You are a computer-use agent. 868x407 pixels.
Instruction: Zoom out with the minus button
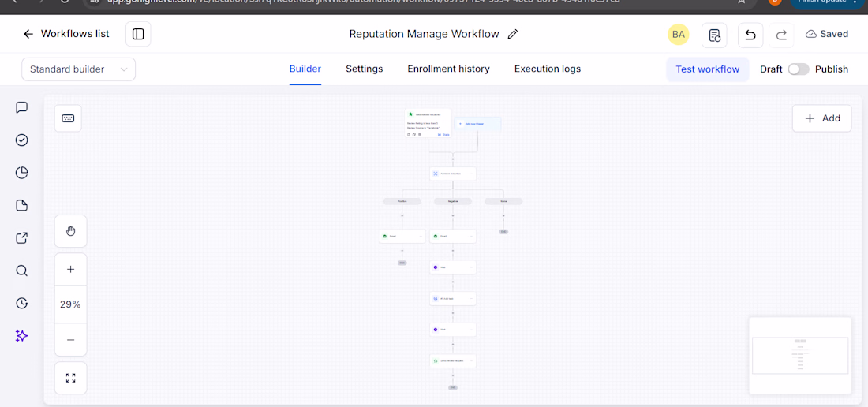pyautogui.click(x=70, y=339)
